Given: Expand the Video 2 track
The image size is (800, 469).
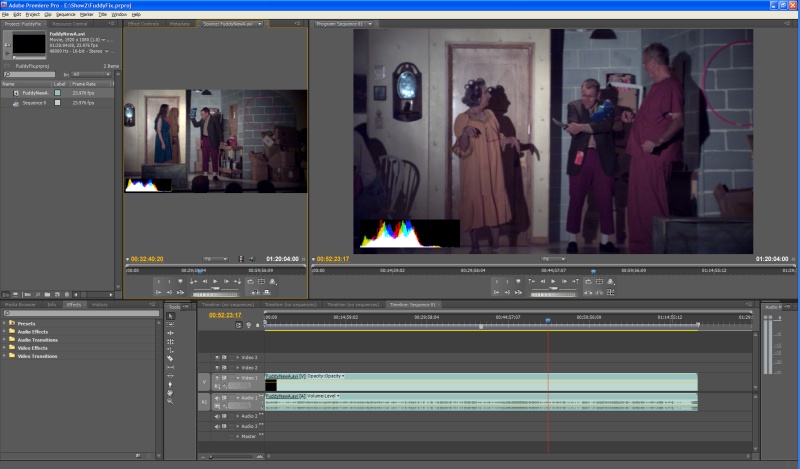Looking at the screenshot, I should tap(238, 368).
